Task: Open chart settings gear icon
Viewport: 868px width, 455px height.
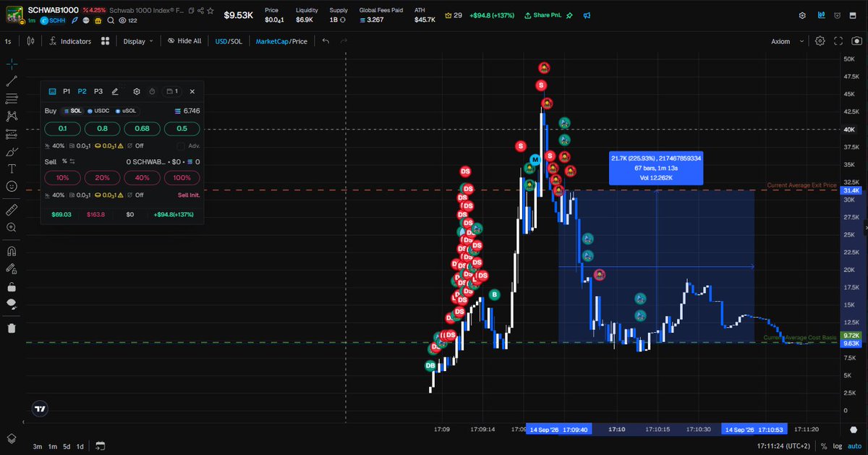Action: [820, 41]
